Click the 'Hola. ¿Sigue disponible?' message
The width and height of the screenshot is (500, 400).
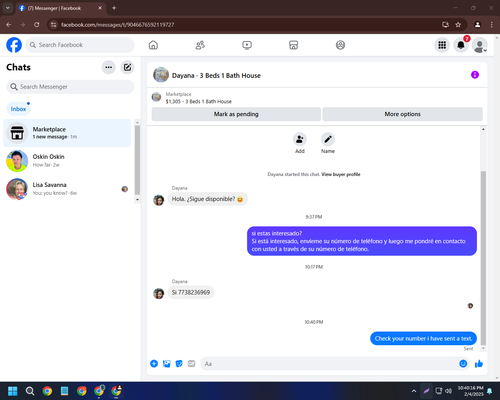(x=207, y=199)
